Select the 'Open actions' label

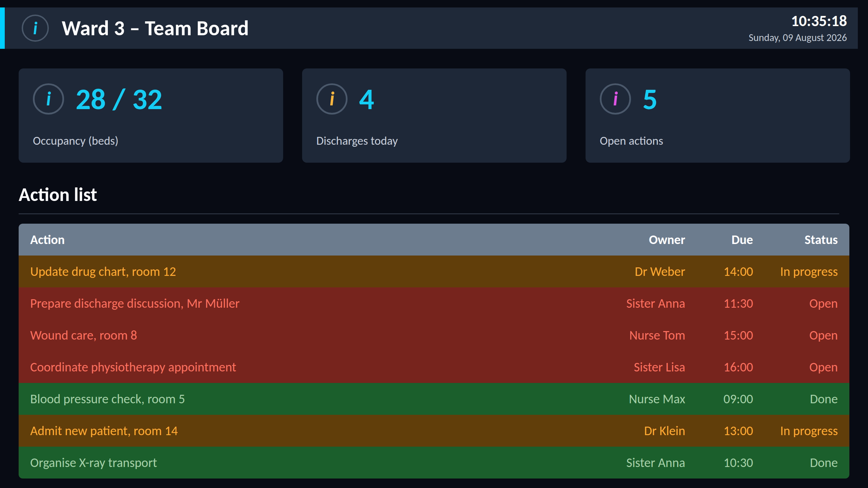[631, 141]
